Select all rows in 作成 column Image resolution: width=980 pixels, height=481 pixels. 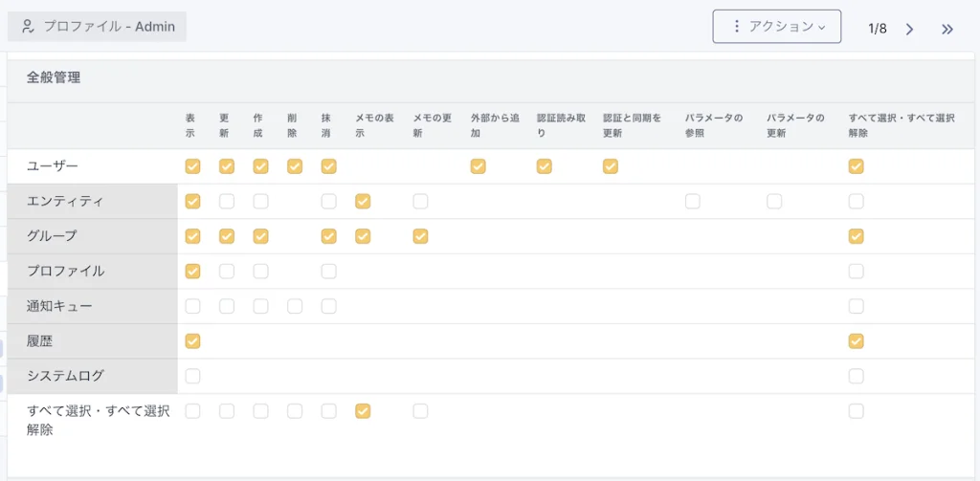(260, 411)
